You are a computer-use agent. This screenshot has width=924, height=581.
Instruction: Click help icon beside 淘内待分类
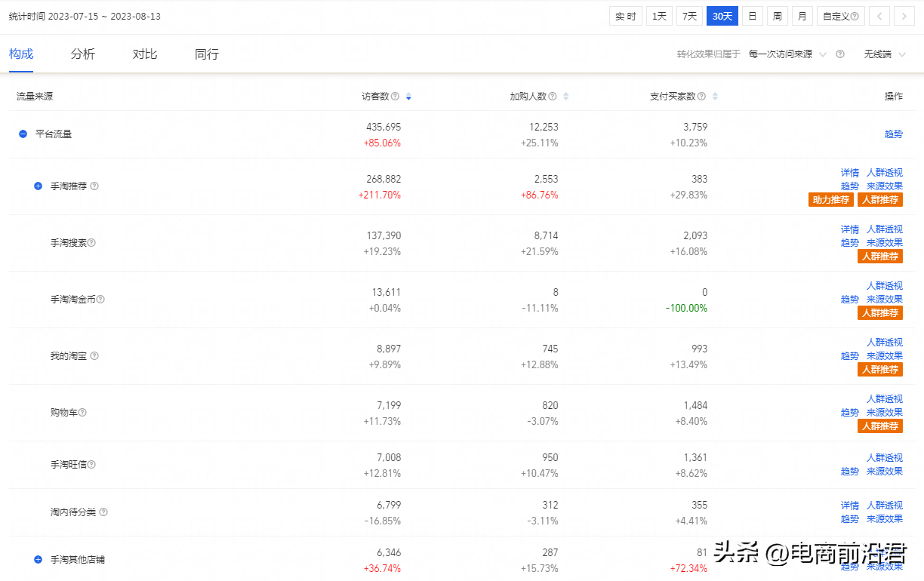pyautogui.click(x=103, y=512)
